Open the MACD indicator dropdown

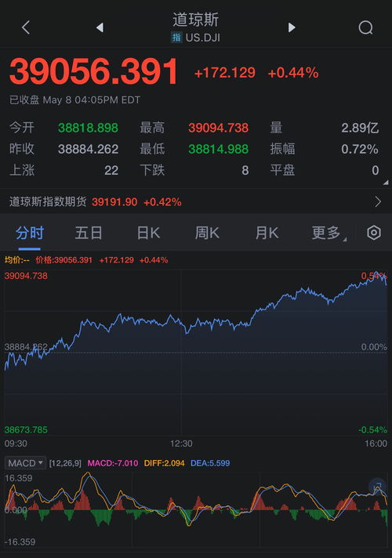25,463
